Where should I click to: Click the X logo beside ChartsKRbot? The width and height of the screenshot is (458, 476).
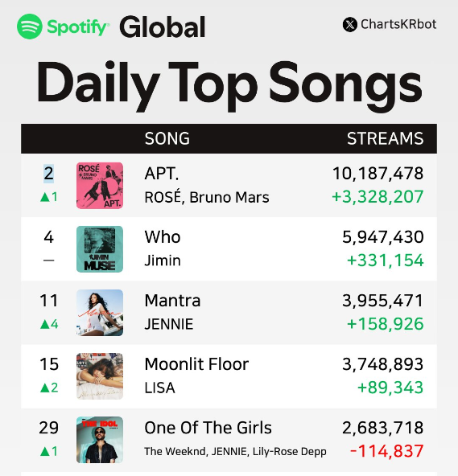350,25
